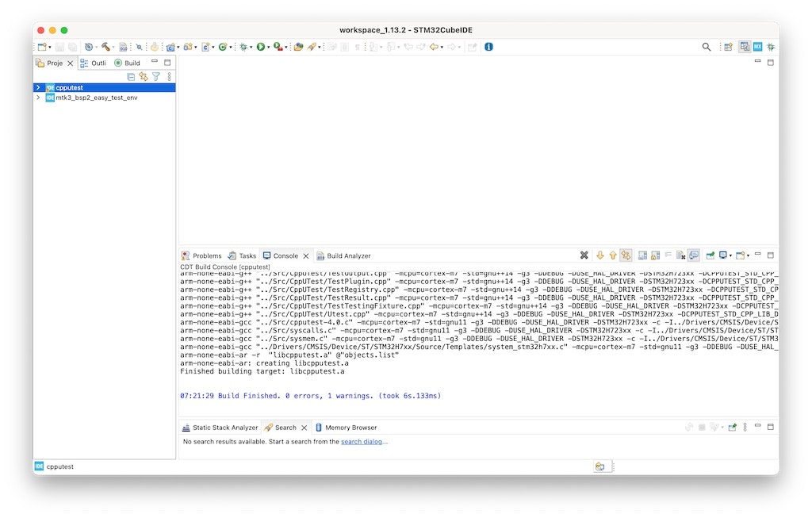Open Search using the magnifier icon
Screen dimensions: 812x518
[x=707, y=47]
